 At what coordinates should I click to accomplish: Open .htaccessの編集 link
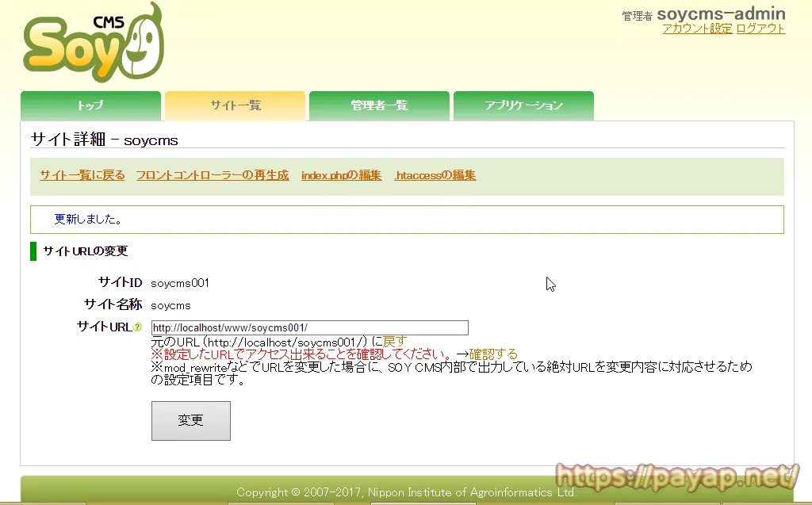tap(435, 175)
